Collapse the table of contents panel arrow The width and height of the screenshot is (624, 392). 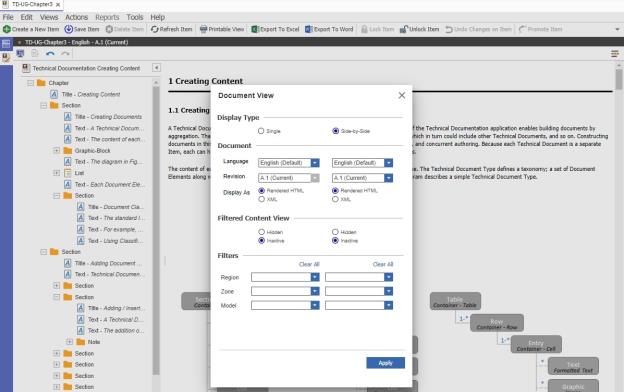coord(156,68)
